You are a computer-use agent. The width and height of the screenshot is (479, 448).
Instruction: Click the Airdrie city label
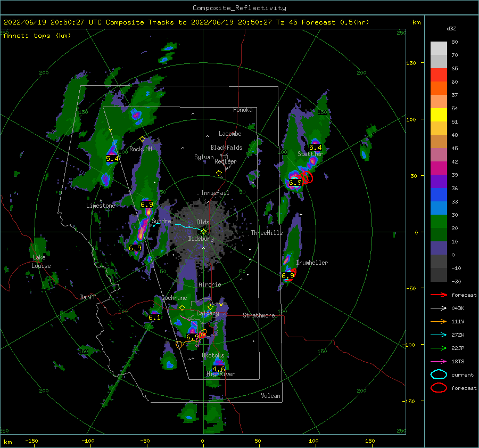point(210,284)
